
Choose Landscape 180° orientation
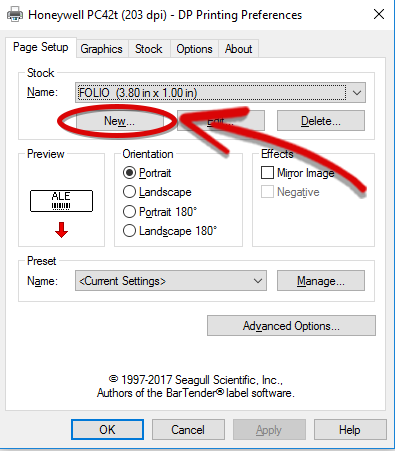tap(170, 231)
